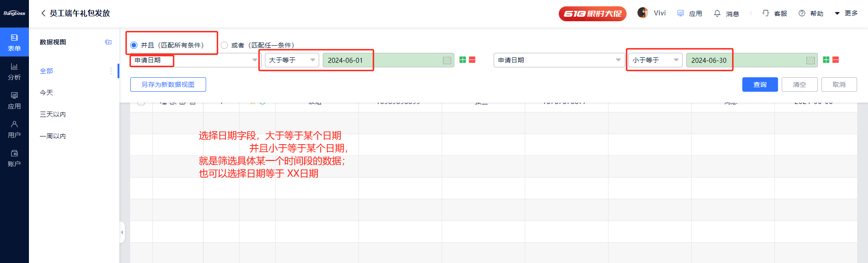Remove condition with red minus after 2024-06-30

coord(835,60)
